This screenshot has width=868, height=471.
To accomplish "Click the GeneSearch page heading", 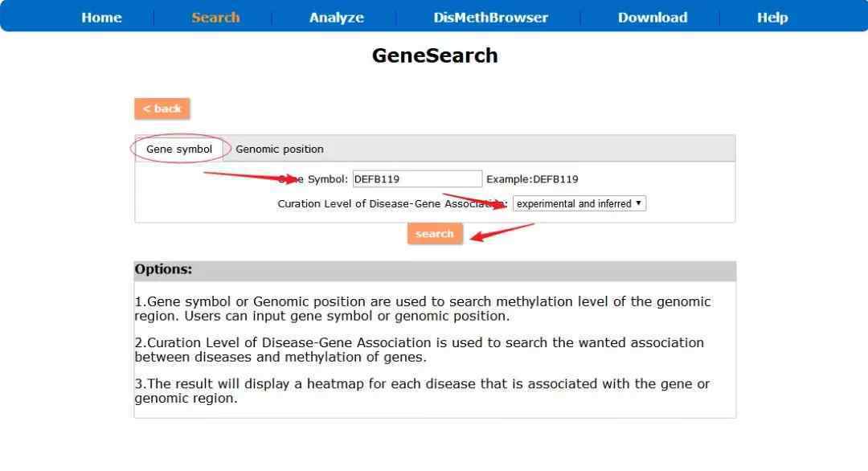I will (x=435, y=55).
